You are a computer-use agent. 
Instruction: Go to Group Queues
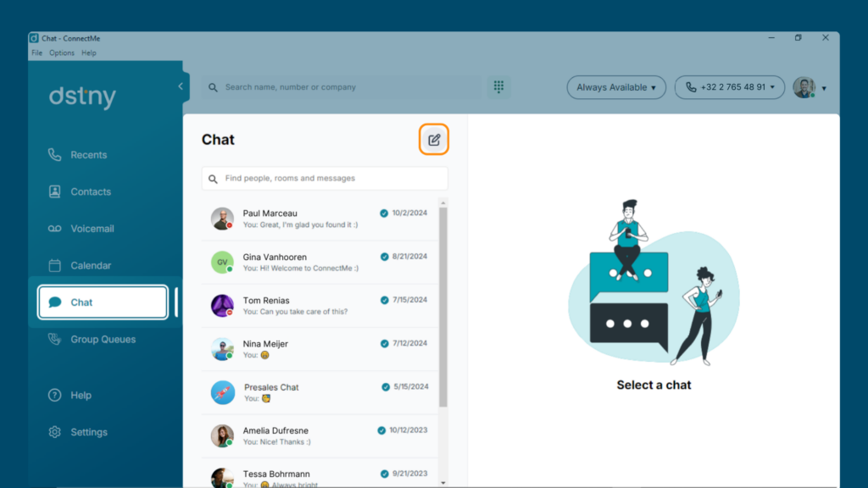103,339
